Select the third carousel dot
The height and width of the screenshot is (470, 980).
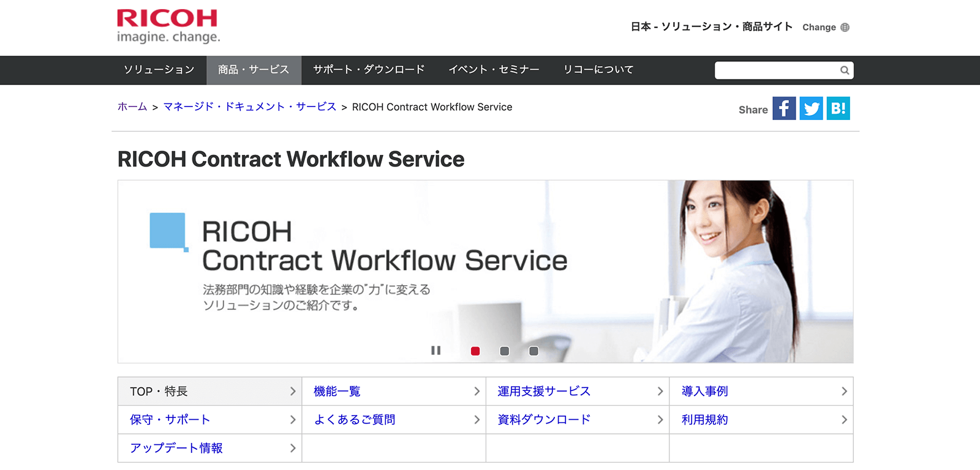534,351
